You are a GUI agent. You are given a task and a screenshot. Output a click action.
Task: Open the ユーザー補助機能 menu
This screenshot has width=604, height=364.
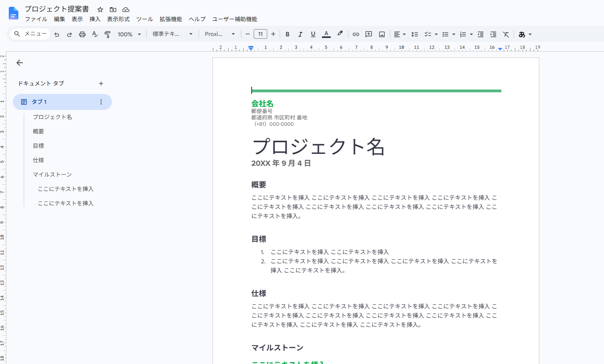coord(235,19)
